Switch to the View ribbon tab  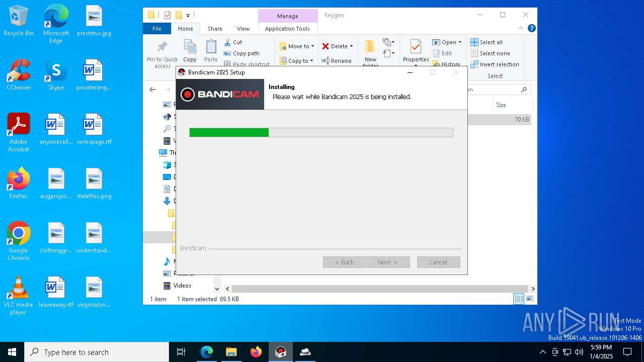[x=243, y=29]
